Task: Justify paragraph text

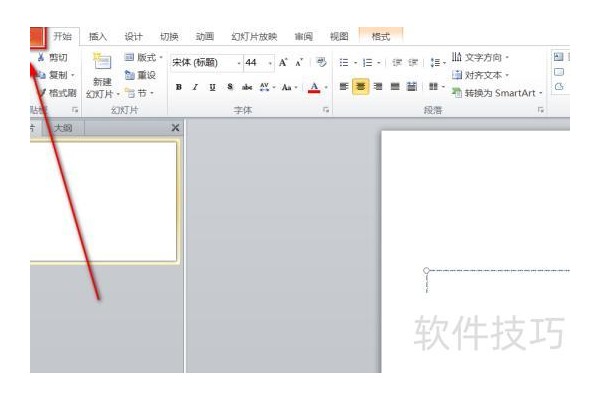Action: (x=395, y=87)
